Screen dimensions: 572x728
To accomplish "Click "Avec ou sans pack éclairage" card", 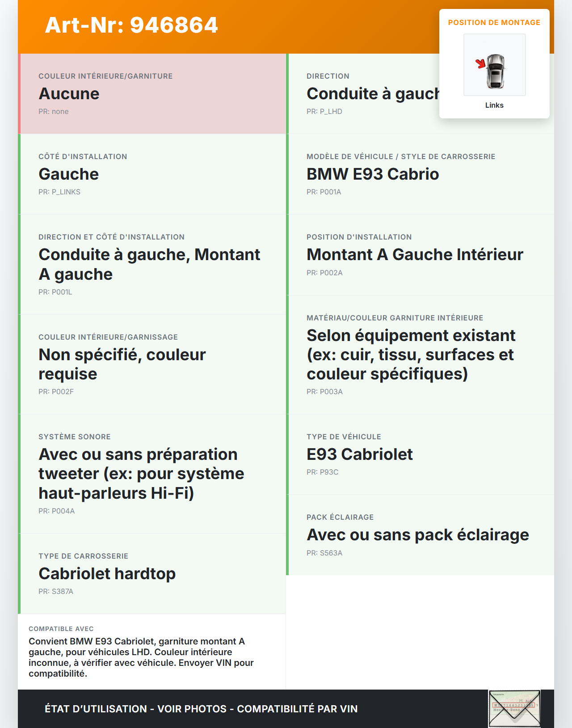I will [x=420, y=535].
